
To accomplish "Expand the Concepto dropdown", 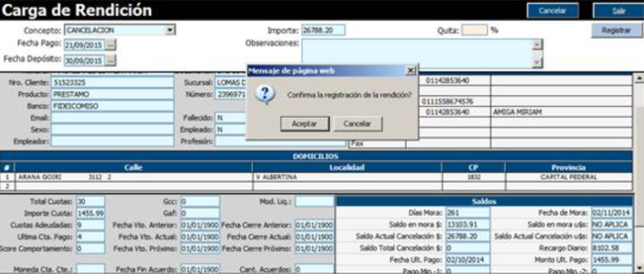I will click(170, 30).
